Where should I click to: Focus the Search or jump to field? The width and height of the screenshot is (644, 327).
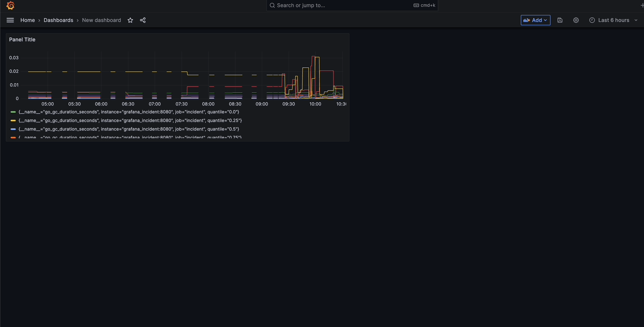[344, 5]
